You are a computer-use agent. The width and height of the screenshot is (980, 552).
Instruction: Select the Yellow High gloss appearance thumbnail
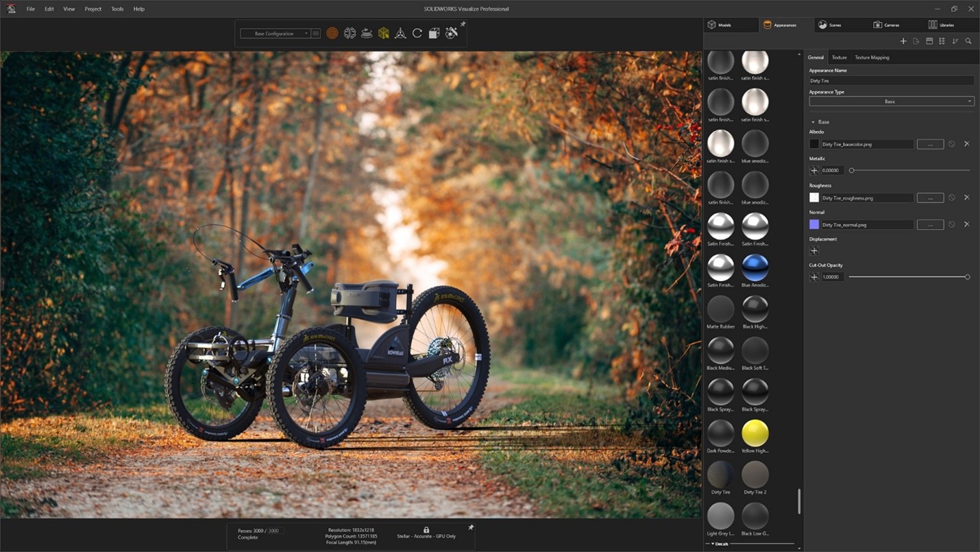(x=755, y=433)
